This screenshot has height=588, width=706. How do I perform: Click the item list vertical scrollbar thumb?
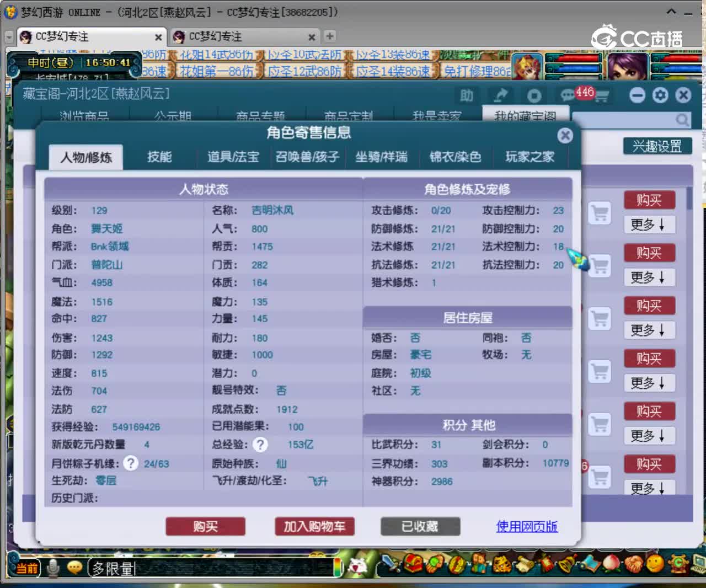[689, 199]
